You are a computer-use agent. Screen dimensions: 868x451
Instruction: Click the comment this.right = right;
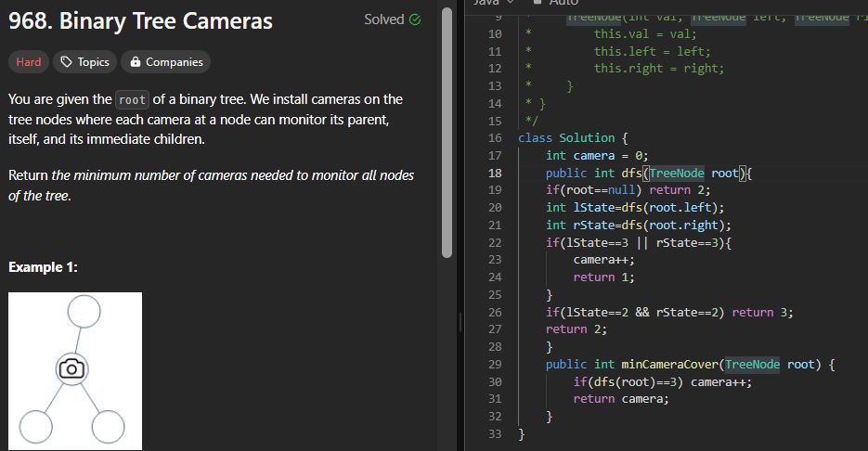659,69
